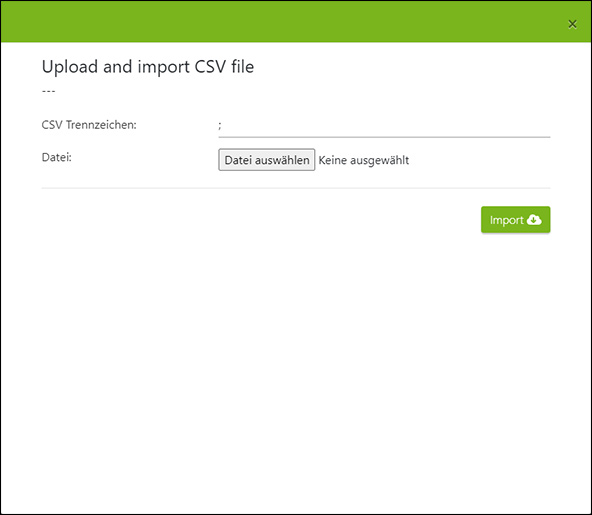Click the 'Upload and import CSV file' heading
Viewport: 592px width, 515px height.
pyautogui.click(x=148, y=67)
